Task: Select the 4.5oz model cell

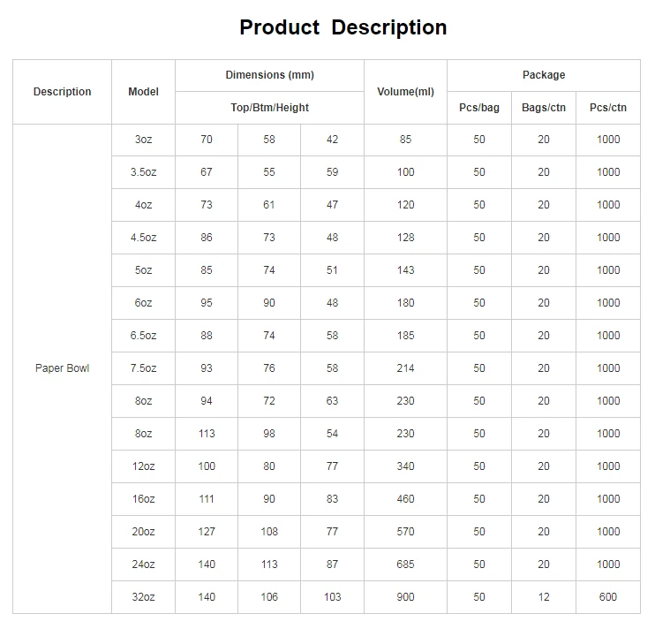Action: click(143, 238)
